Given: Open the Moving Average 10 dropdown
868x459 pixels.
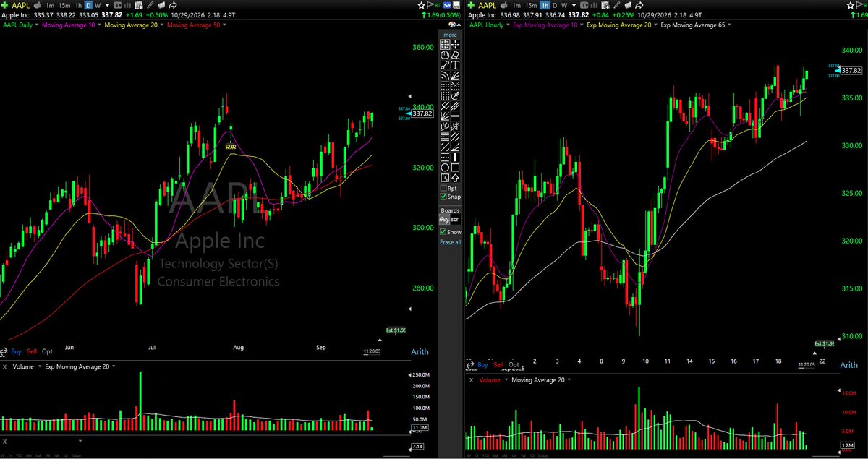Looking at the screenshot, I should (x=100, y=25).
